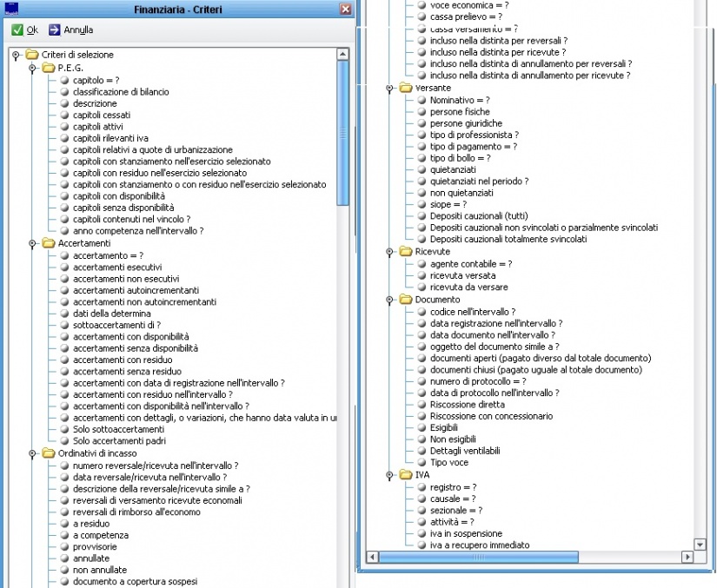Click the Versante folder icon

coord(405,88)
